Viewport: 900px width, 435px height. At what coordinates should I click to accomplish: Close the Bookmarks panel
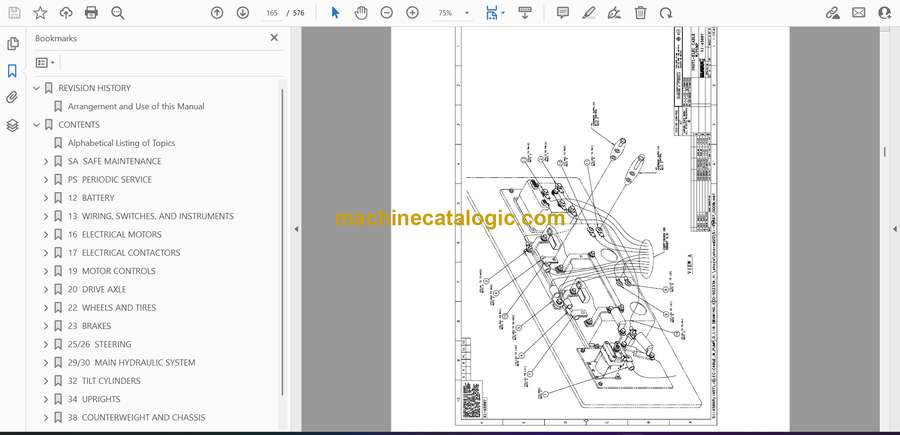[x=274, y=38]
